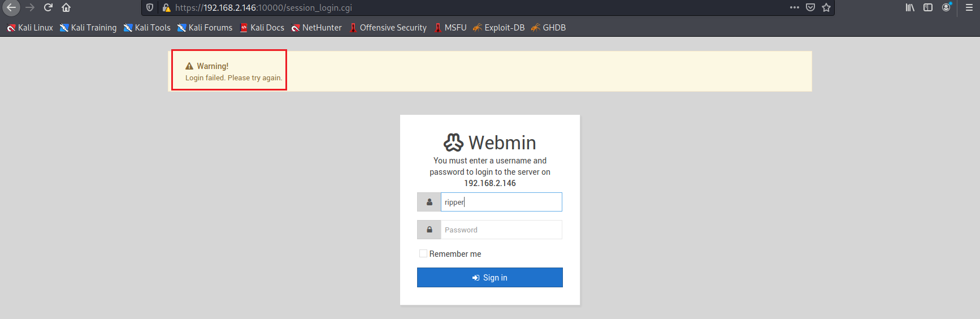Click the '192.168.2.146' server address text
Screen dimensions: 980x319
[x=490, y=183]
